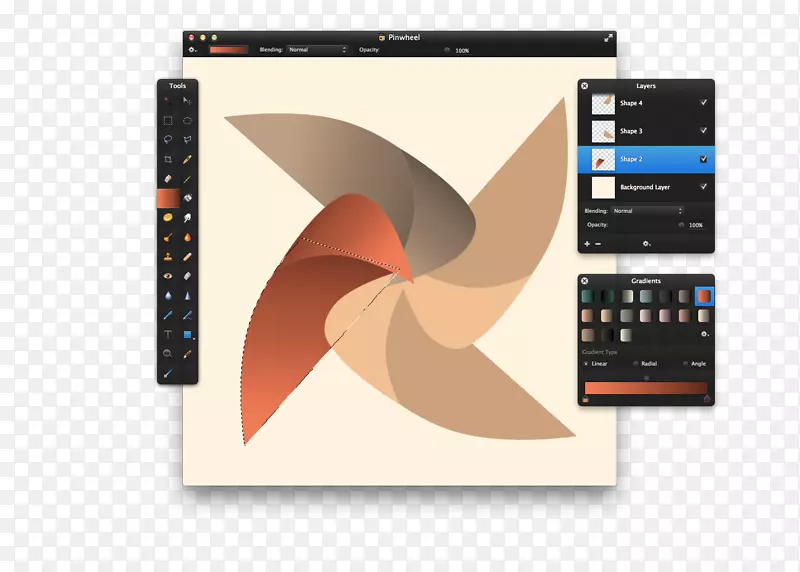Delete layer with the minus button
Screen dimensions: 800x572
pyautogui.click(x=599, y=243)
